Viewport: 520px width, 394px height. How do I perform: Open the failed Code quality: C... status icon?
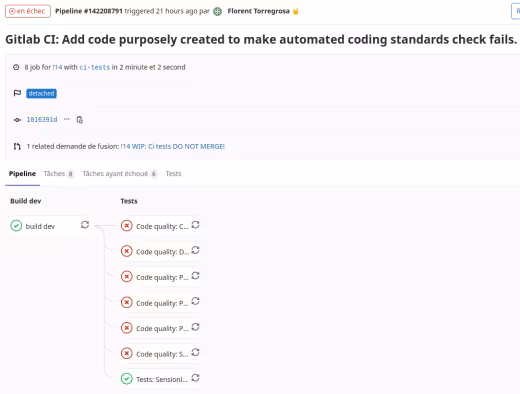[127, 226]
